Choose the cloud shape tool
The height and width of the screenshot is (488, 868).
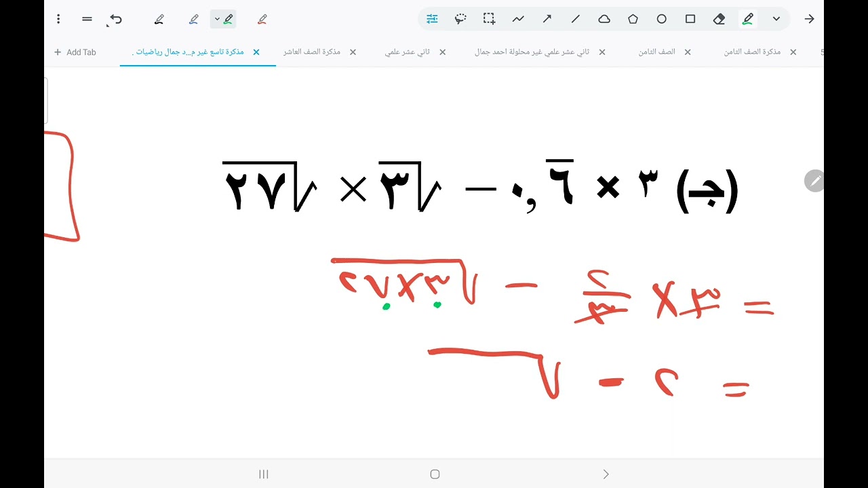[604, 19]
